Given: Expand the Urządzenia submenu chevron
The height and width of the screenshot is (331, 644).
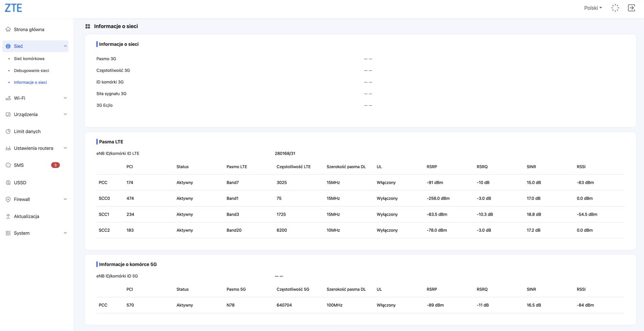Looking at the screenshot, I should (65, 115).
